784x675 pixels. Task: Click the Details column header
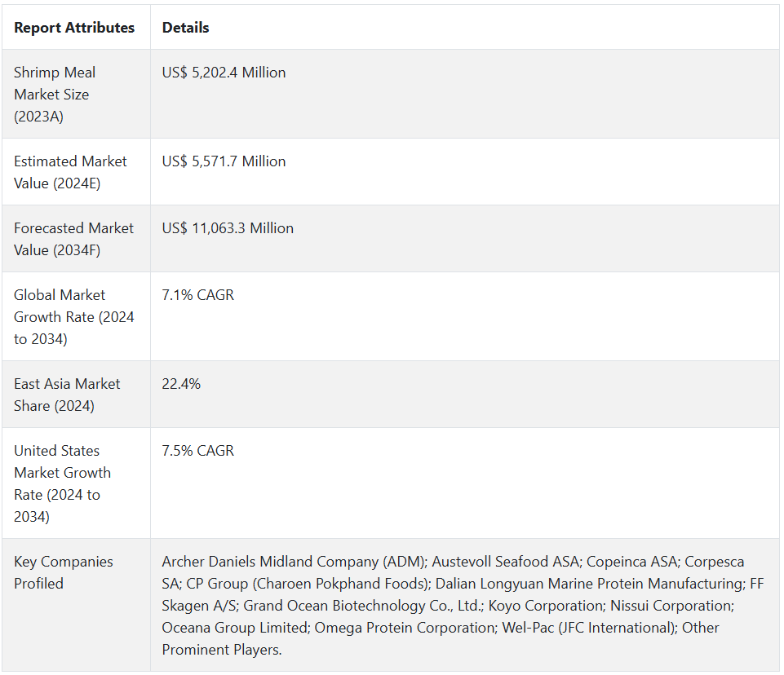(185, 28)
